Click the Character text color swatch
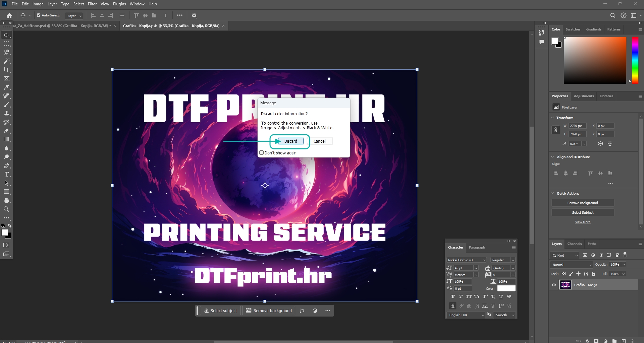 pos(506,288)
